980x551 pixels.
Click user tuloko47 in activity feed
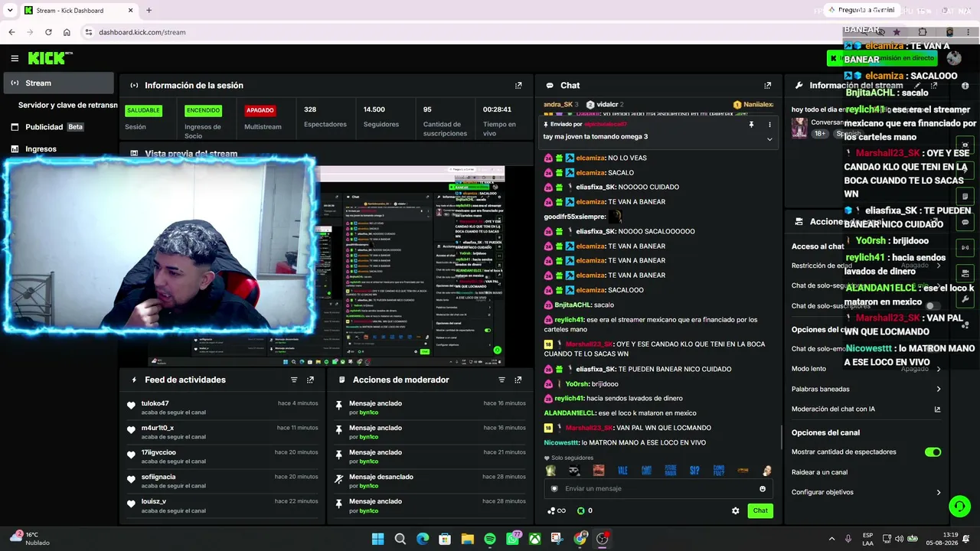click(155, 403)
